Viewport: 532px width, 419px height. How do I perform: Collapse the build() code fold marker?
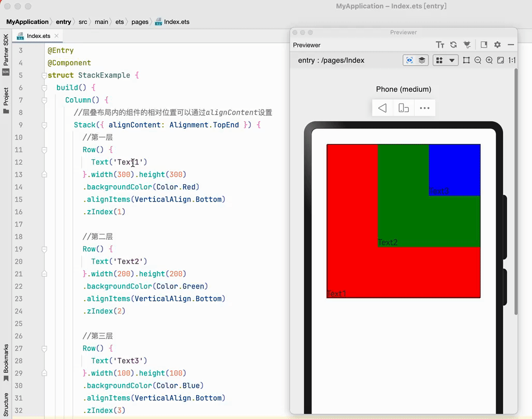tap(44, 88)
